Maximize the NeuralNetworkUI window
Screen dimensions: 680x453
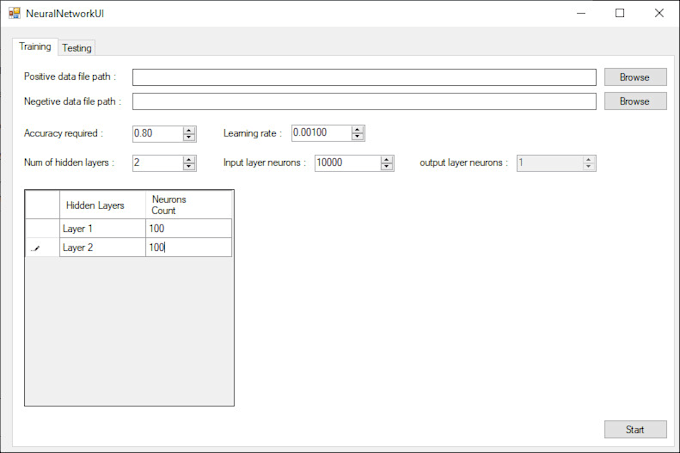click(620, 13)
